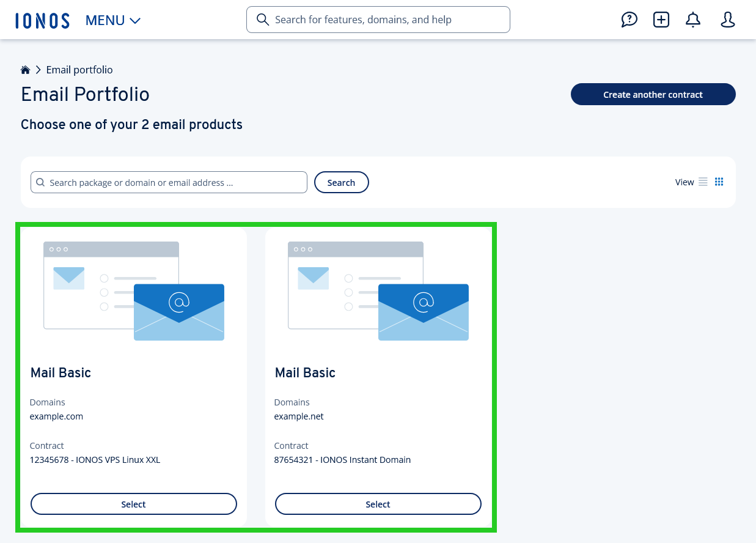This screenshot has height=543, width=756.
Task: Click the add product plus icon
Action: point(661,20)
